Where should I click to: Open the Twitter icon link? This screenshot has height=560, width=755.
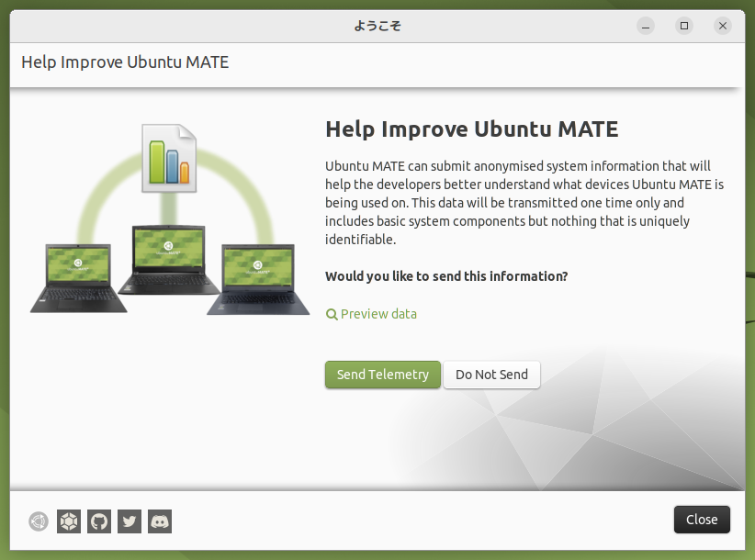point(130,521)
